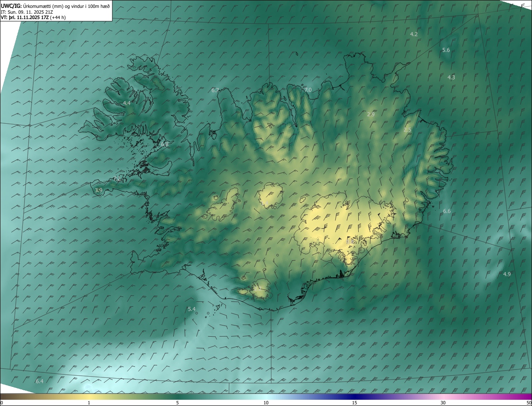This screenshot has width=532, height=406.
Task: Click the 5.4 value label off the south coast
Action: coord(192,309)
